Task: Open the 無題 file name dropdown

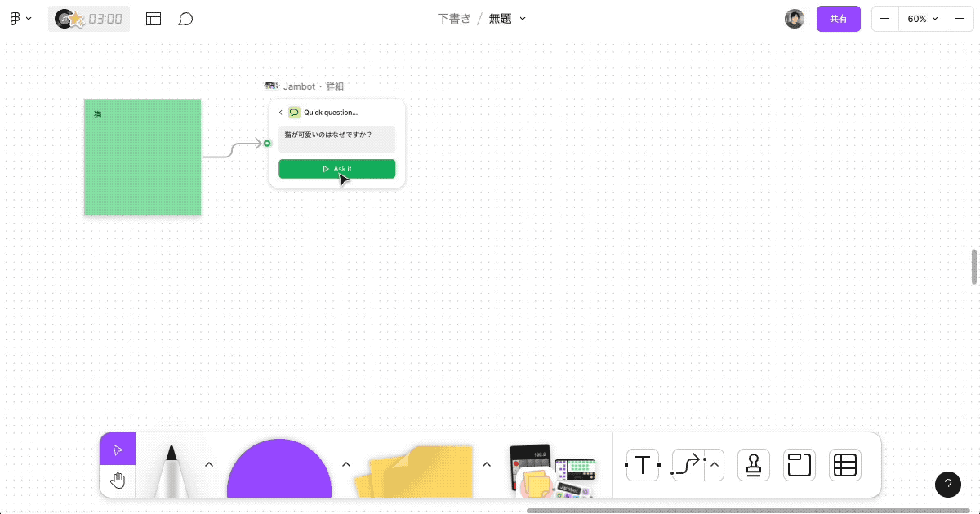Action: [x=506, y=18]
